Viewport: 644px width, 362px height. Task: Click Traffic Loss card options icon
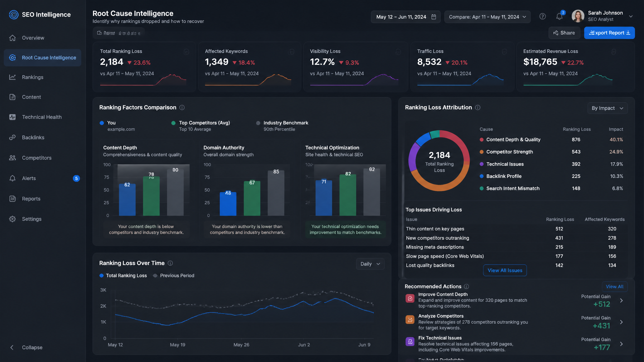pyautogui.click(x=504, y=52)
